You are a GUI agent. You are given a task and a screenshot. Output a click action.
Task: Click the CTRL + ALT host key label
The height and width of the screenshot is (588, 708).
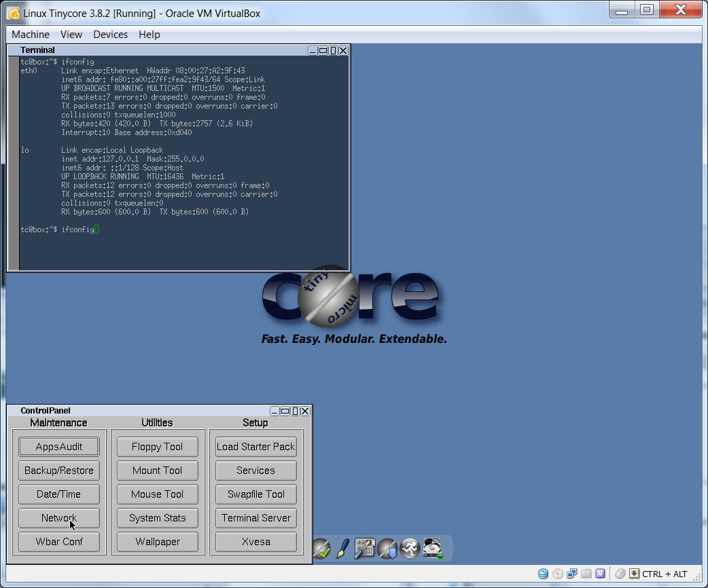(665, 574)
